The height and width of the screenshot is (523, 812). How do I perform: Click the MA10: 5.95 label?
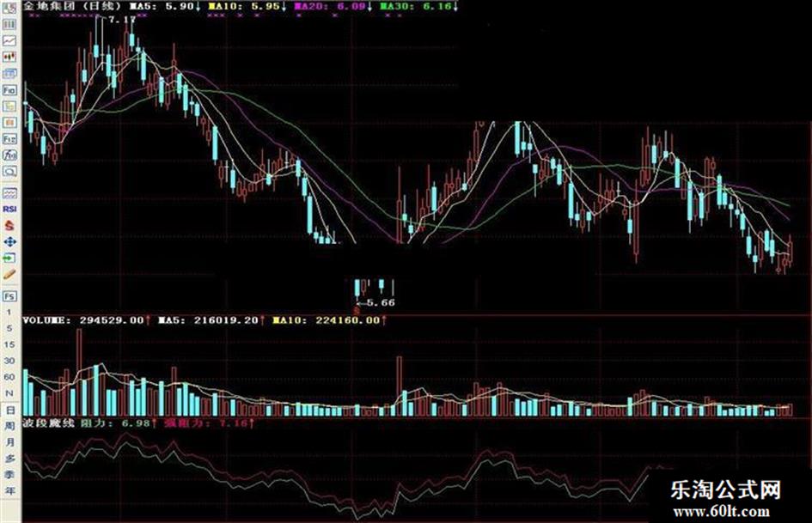click(x=247, y=6)
